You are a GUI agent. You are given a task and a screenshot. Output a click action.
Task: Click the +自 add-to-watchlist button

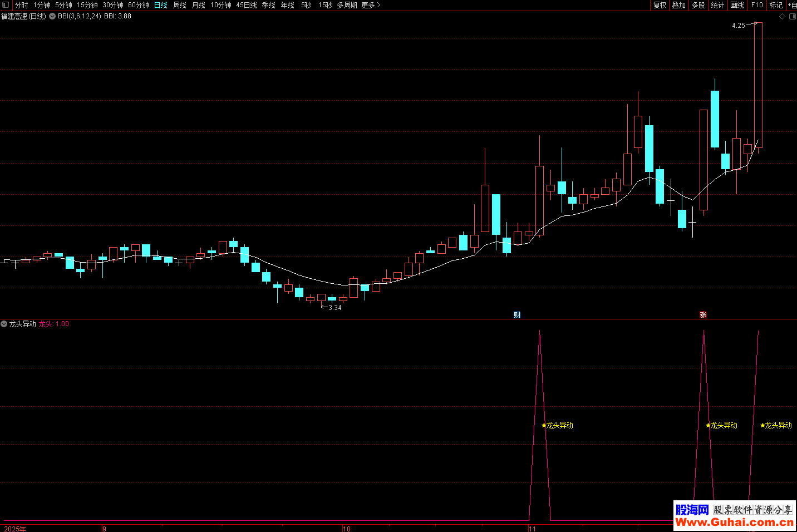(x=791, y=5)
